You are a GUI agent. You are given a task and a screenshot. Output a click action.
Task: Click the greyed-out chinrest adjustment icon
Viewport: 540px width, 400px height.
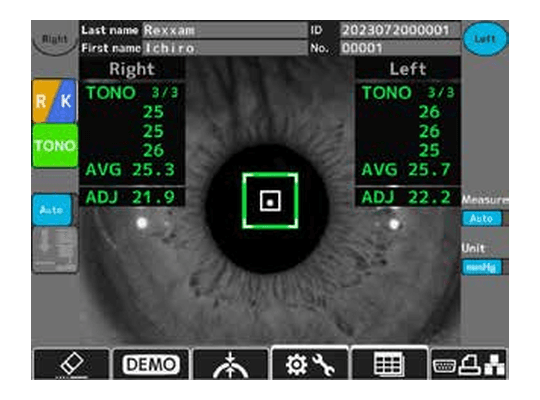(54, 250)
